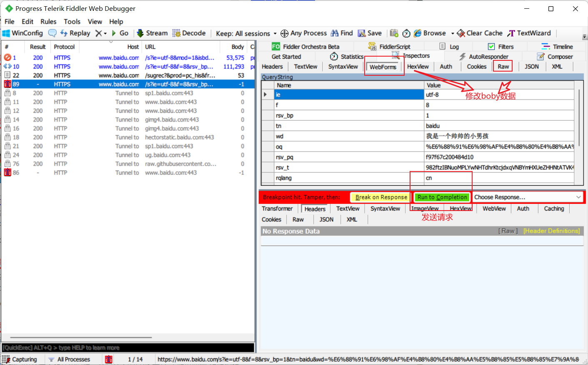The height and width of the screenshot is (365, 588).
Task: Click the Break on Response button
Action: [381, 197]
